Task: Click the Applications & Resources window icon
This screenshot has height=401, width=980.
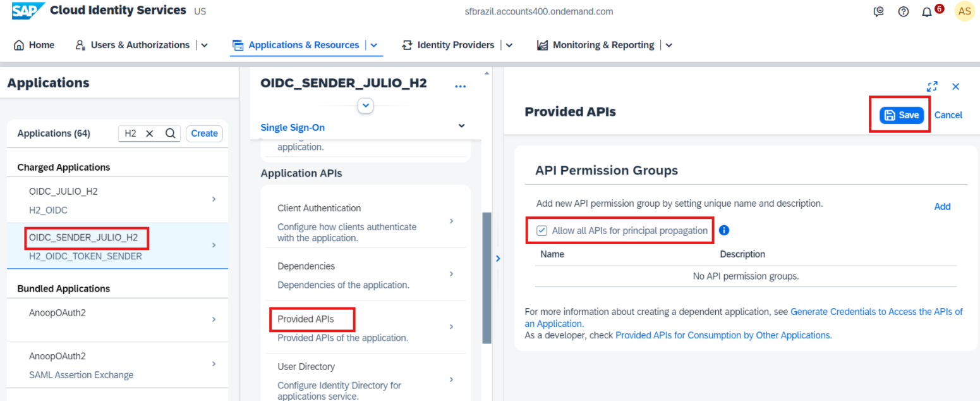Action: (x=238, y=45)
